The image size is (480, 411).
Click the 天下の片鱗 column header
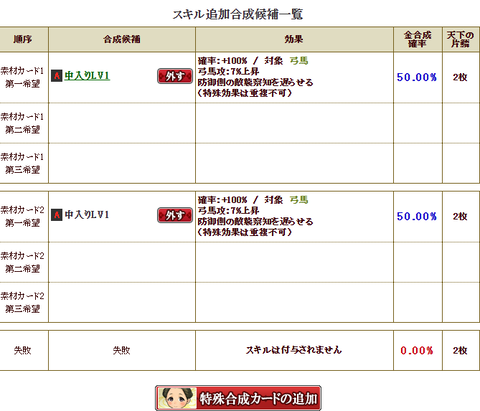click(x=460, y=39)
